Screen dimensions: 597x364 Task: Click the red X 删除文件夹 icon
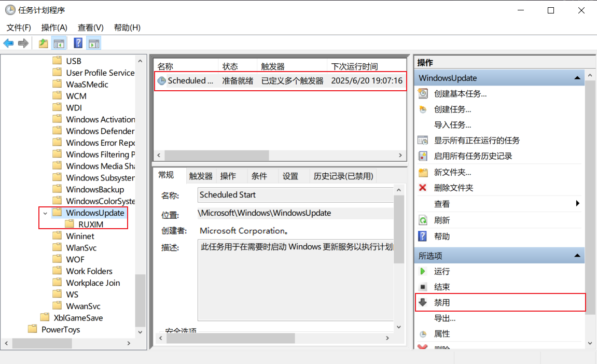(423, 188)
